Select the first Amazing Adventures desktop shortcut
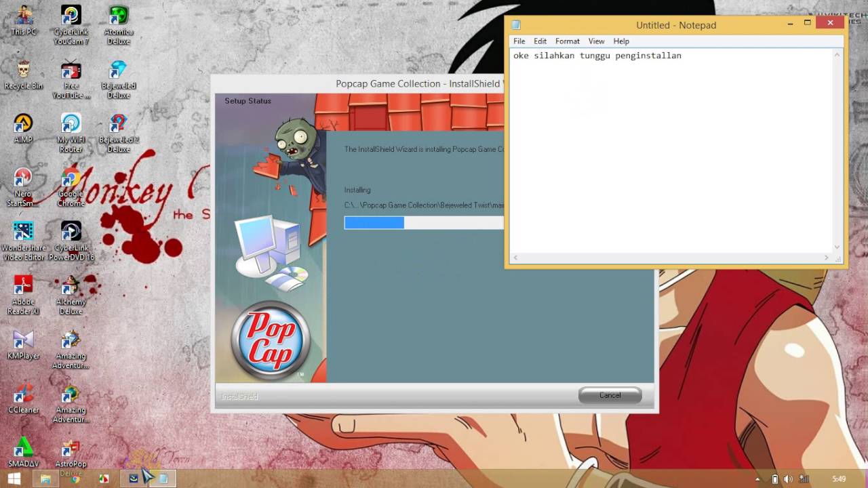868x488 pixels. coord(71,350)
